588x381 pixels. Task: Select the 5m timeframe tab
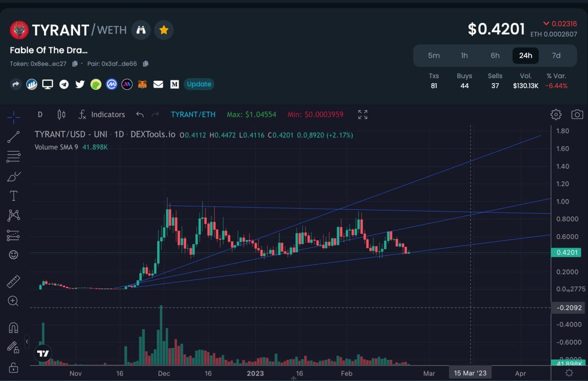pyautogui.click(x=434, y=55)
